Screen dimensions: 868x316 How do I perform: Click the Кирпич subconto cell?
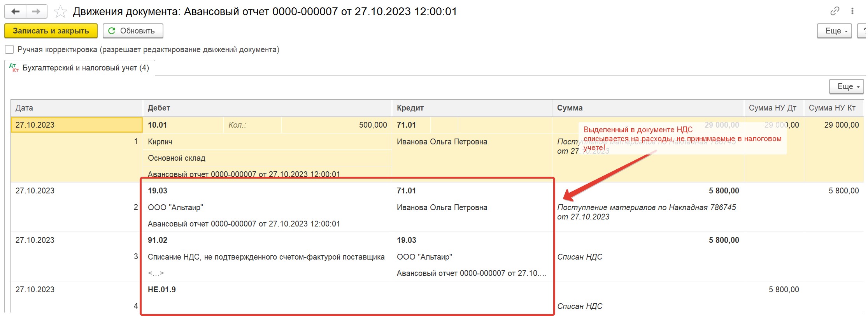267,142
